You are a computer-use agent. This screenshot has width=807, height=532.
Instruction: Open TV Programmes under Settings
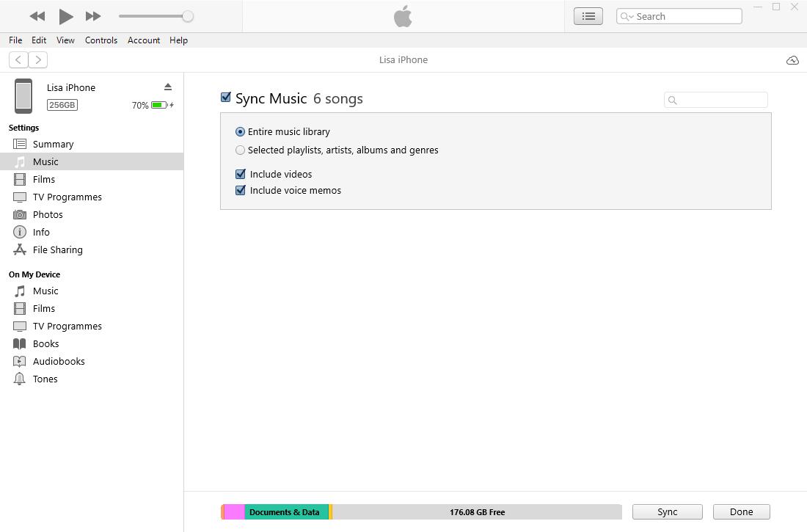coord(92,197)
